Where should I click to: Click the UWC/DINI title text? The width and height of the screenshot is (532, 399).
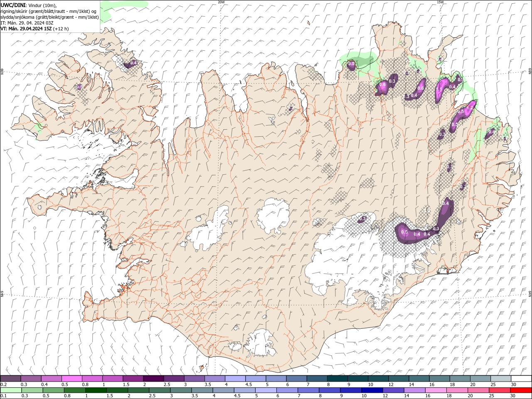13,5
